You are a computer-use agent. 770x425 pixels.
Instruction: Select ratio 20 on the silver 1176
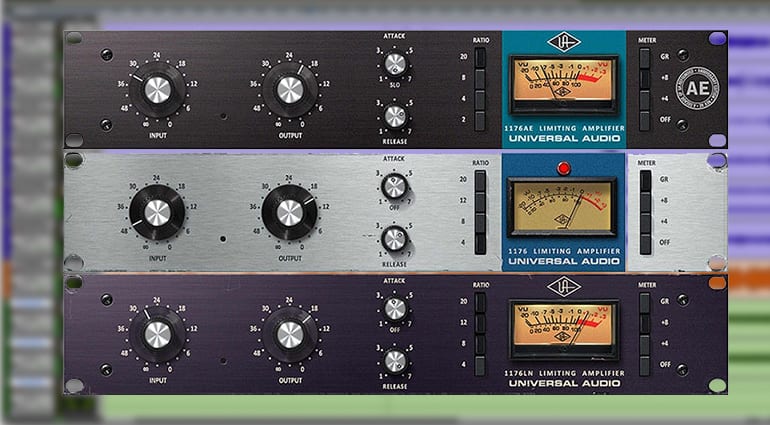(480, 180)
